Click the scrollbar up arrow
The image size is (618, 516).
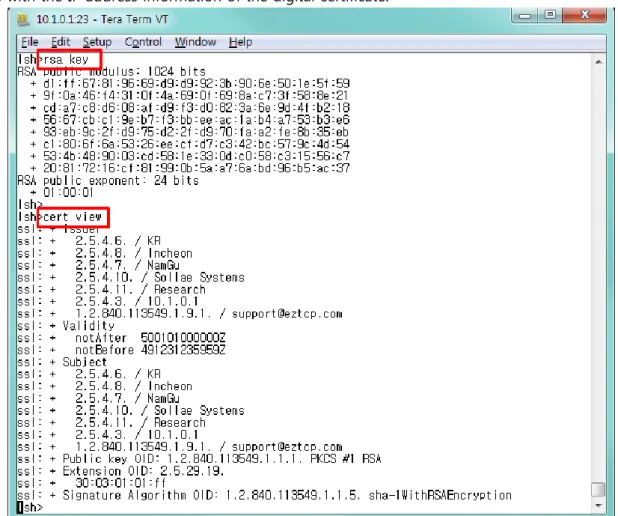598,62
